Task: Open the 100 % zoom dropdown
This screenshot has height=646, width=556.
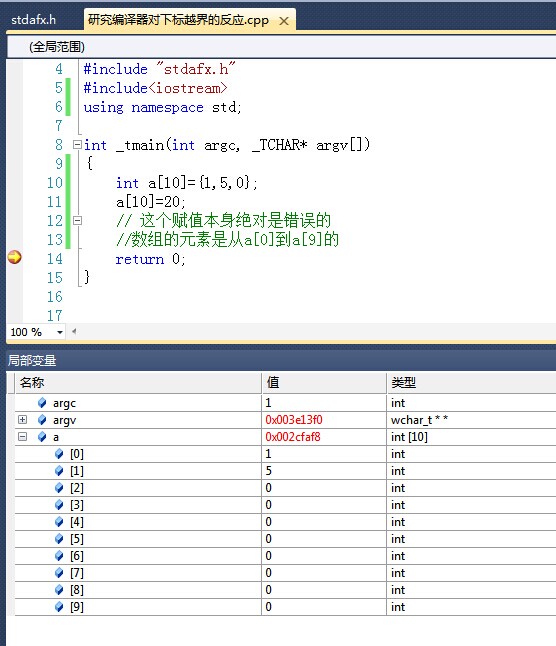Action: click(x=60, y=332)
